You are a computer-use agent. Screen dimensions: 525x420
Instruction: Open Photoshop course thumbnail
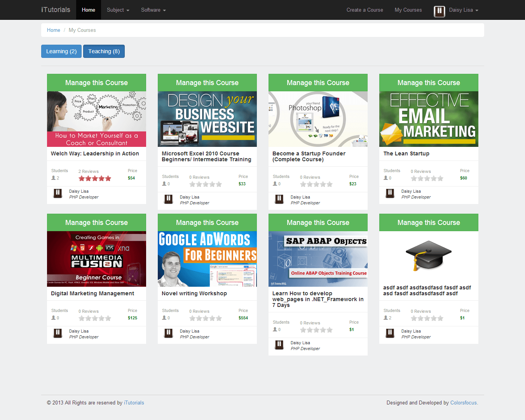click(318, 119)
